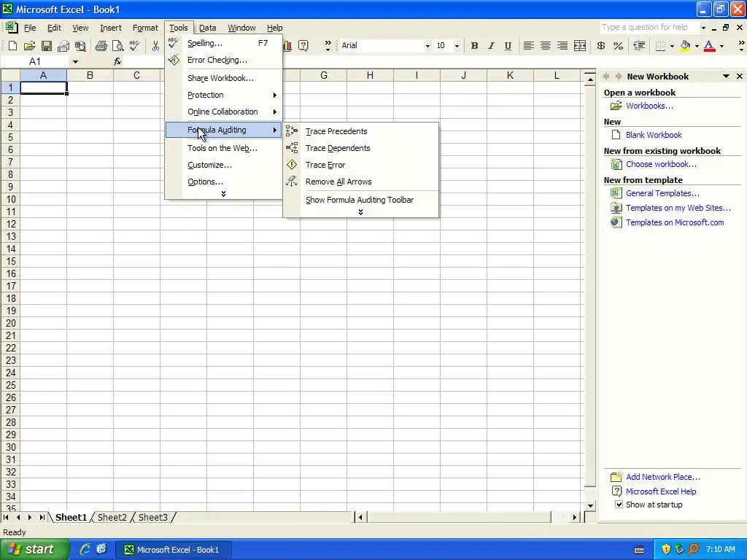747x560 pixels.
Task: Click the Trace Error diamond icon
Action: (x=292, y=165)
